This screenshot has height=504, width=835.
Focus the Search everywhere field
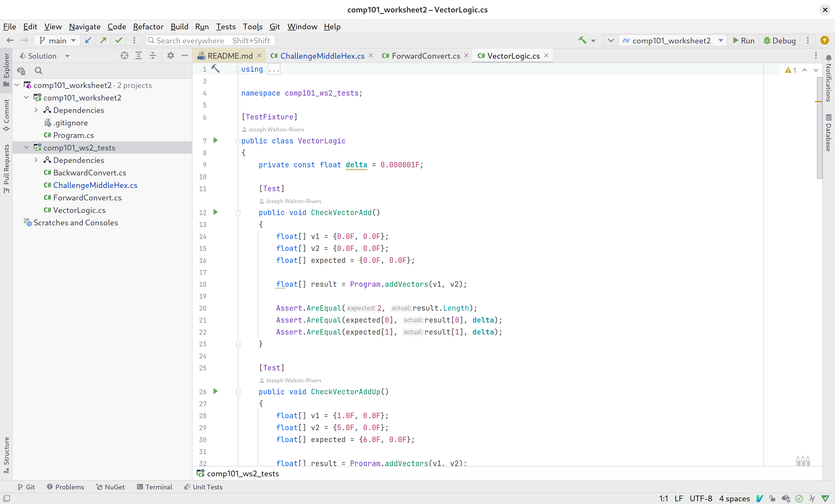[x=210, y=40]
